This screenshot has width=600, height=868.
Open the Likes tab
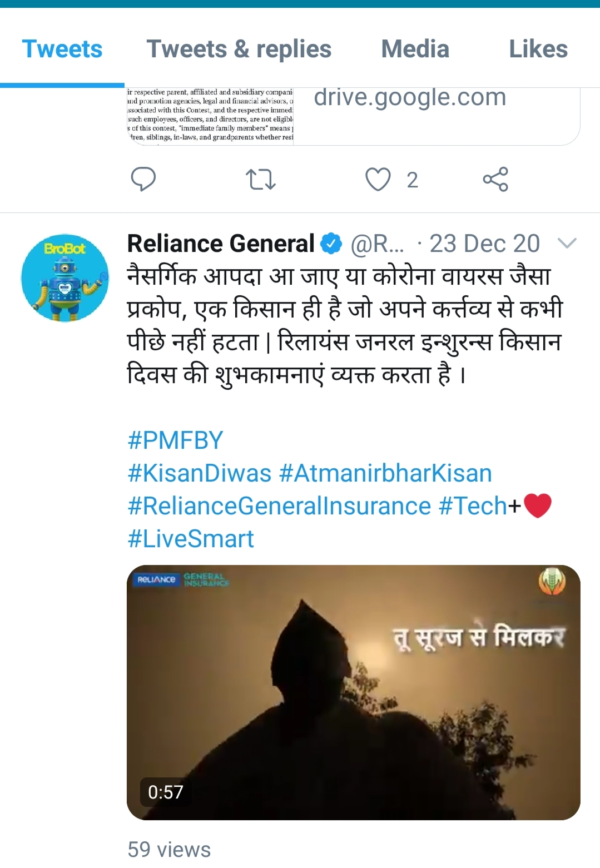point(538,49)
